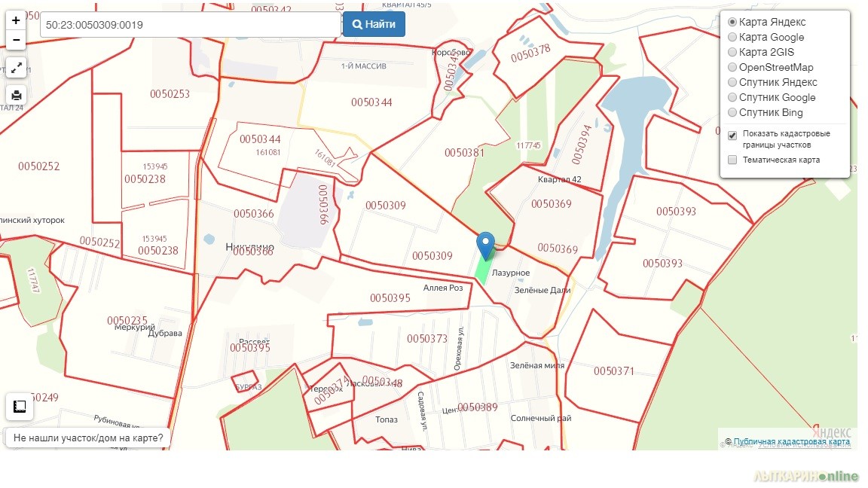Uncheck Показать кадастровые границы участков
868x488 pixels.
732,136
